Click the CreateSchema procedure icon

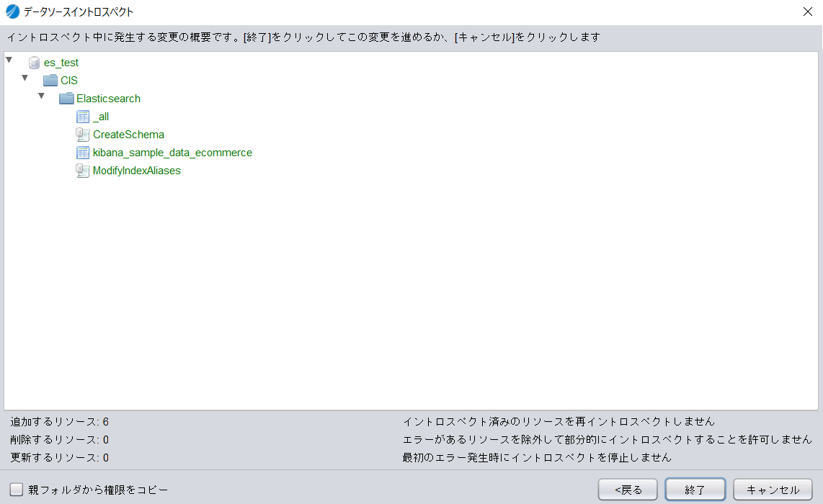[82, 135]
